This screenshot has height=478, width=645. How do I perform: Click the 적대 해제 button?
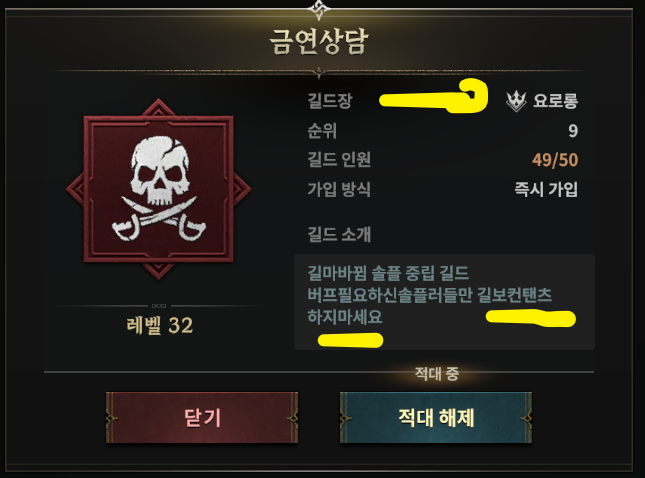436,418
